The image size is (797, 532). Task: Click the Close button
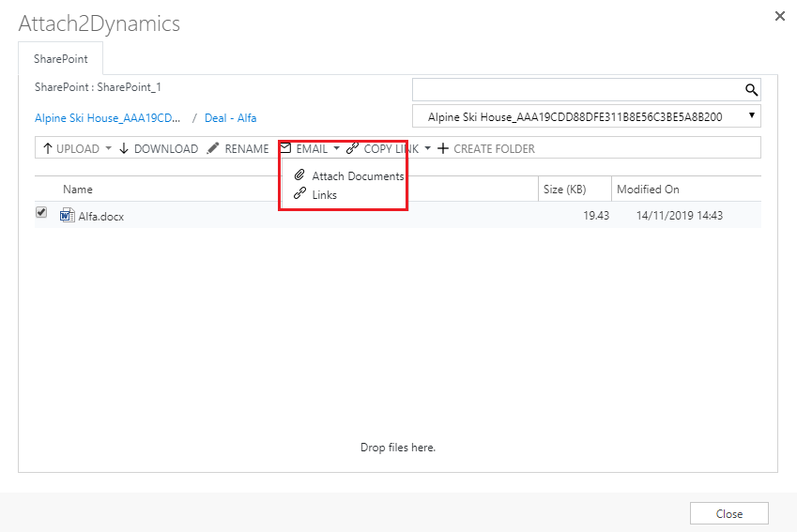(728, 513)
